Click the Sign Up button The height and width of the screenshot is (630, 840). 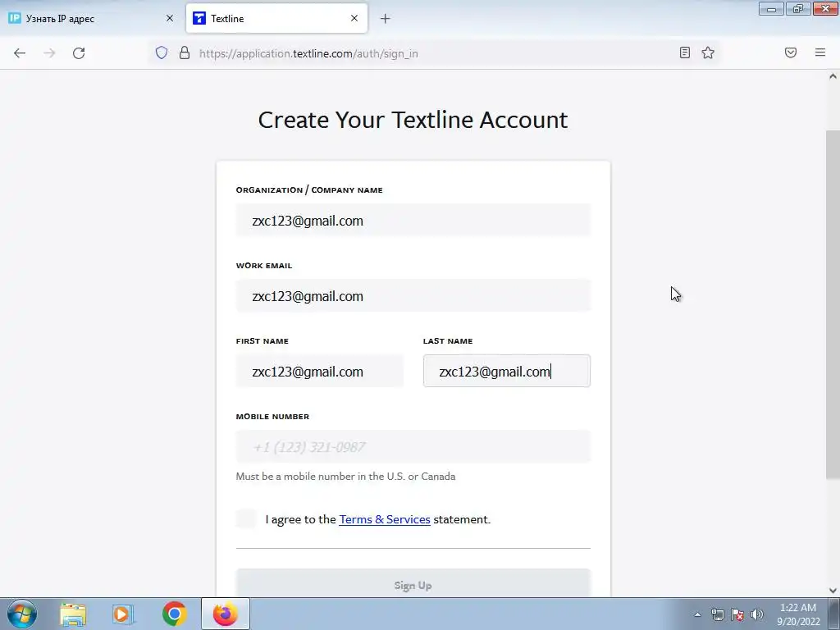(413, 585)
